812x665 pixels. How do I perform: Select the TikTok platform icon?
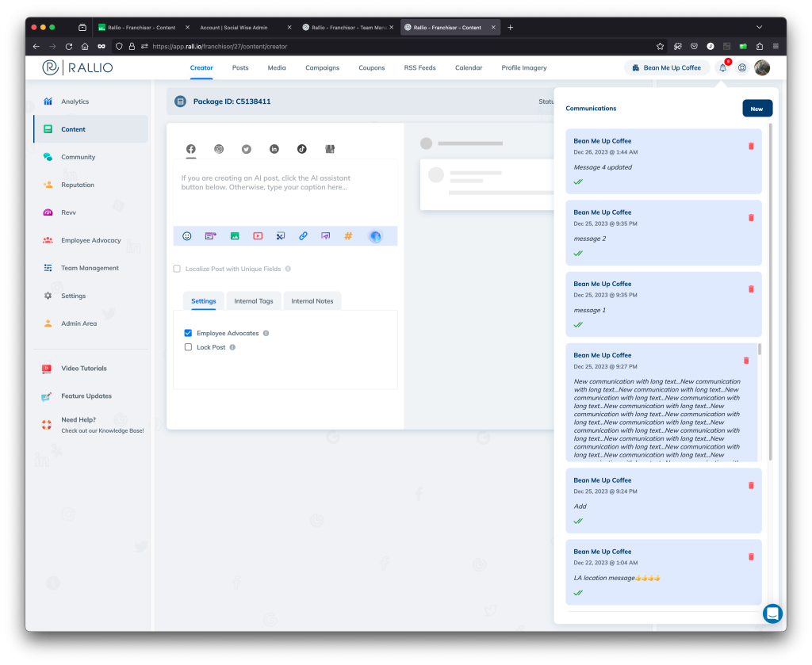pos(301,149)
